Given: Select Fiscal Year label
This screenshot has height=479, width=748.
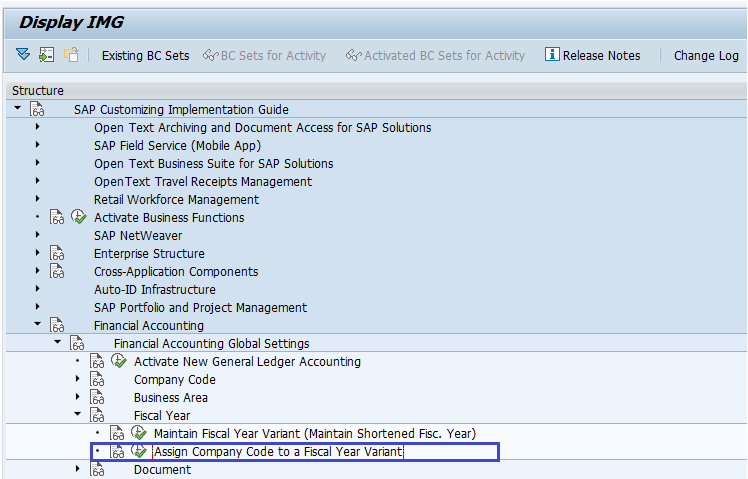Looking at the screenshot, I should [x=162, y=416].
